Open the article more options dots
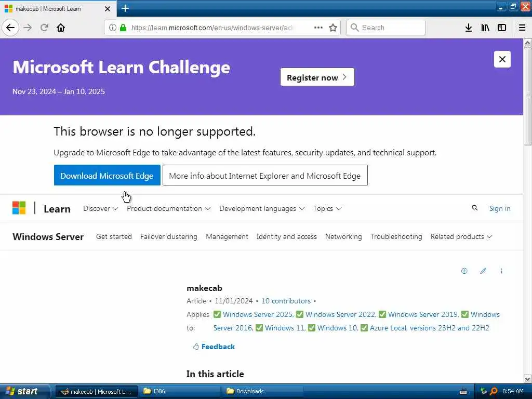Image resolution: width=532 pixels, height=399 pixels. (x=501, y=271)
